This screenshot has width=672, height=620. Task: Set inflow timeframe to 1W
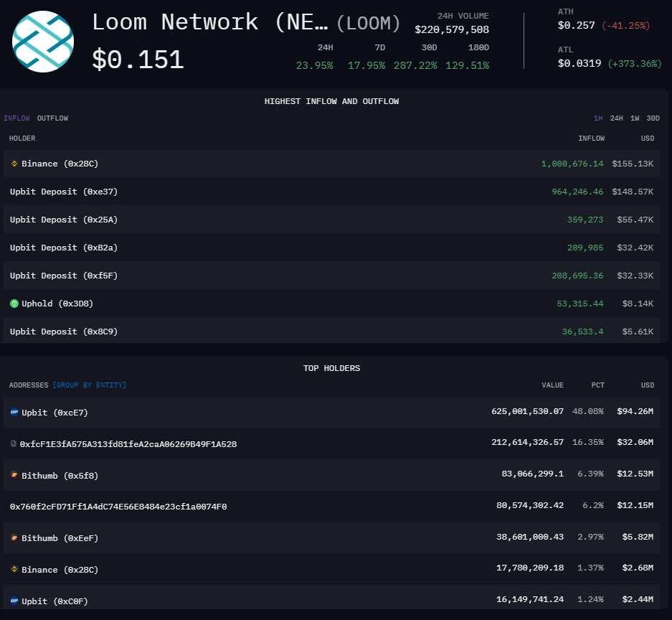[635, 118]
